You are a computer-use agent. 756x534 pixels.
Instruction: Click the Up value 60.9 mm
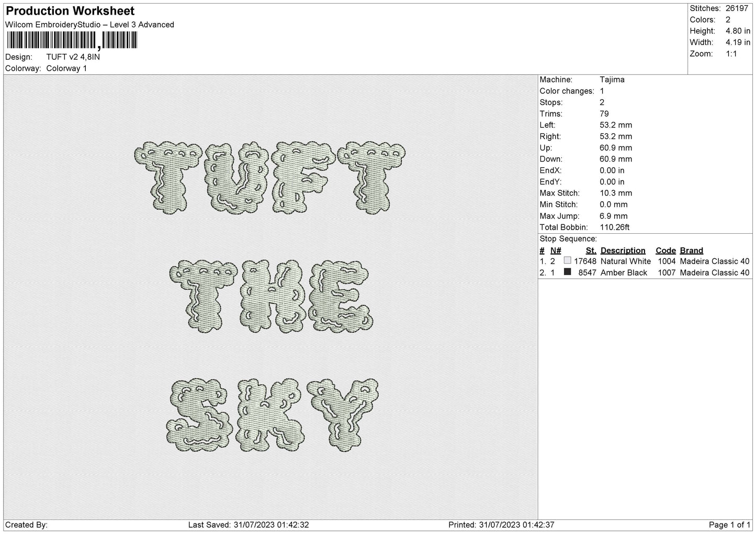tap(616, 147)
